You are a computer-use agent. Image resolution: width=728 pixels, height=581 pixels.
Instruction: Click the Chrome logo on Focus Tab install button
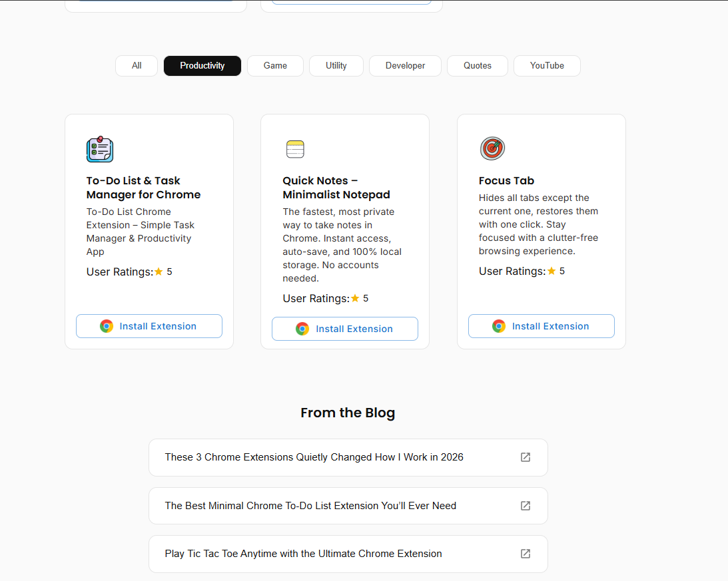(499, 326)
